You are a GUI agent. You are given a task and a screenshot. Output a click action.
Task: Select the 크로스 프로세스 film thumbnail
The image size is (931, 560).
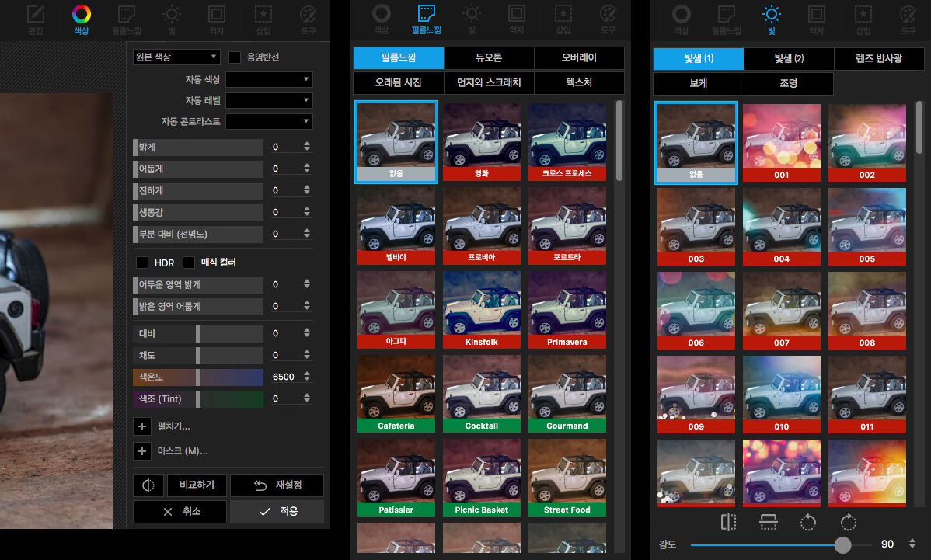pos(567,142)
